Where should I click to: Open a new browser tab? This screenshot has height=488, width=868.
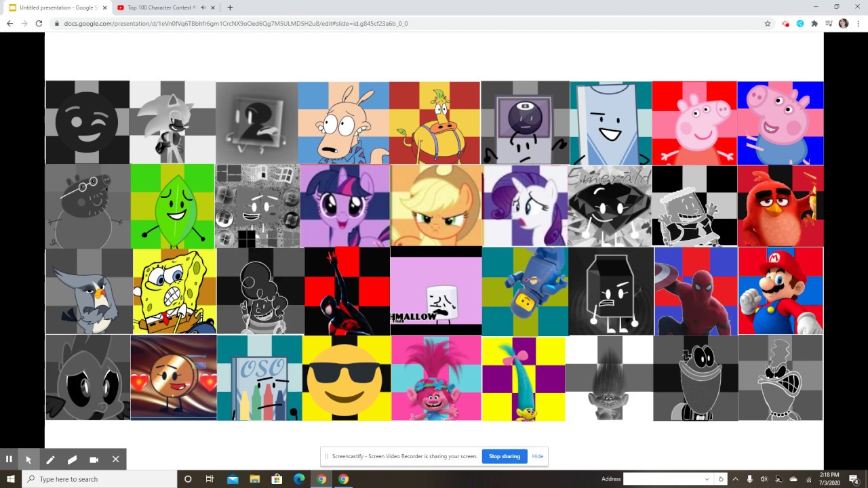pos(230,7)
